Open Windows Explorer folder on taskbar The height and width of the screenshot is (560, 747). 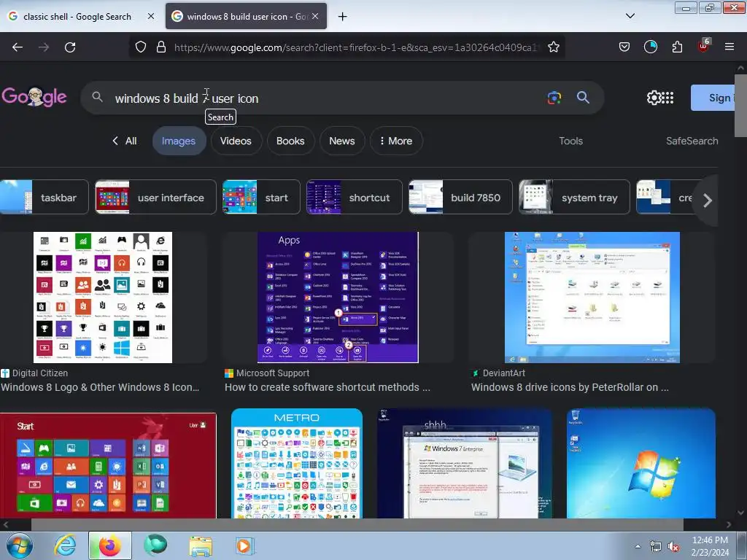[x=201, y=546]
